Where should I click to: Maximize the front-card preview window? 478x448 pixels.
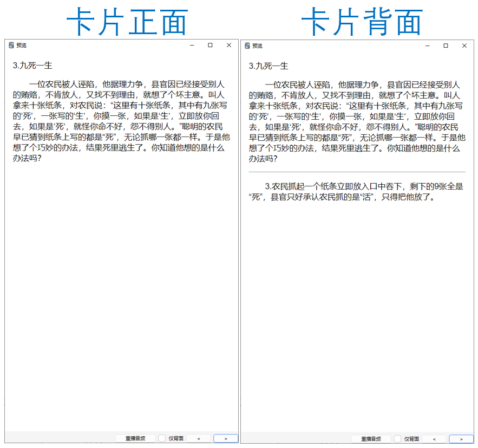210,45
